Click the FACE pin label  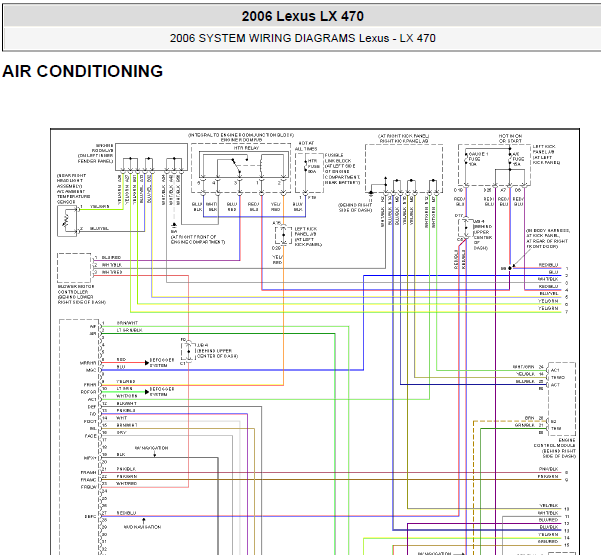pos(90,436)
